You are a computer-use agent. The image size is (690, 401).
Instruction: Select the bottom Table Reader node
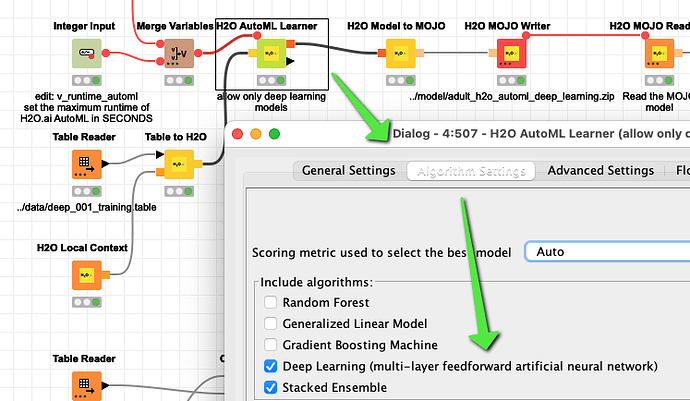tap(87, 386)
